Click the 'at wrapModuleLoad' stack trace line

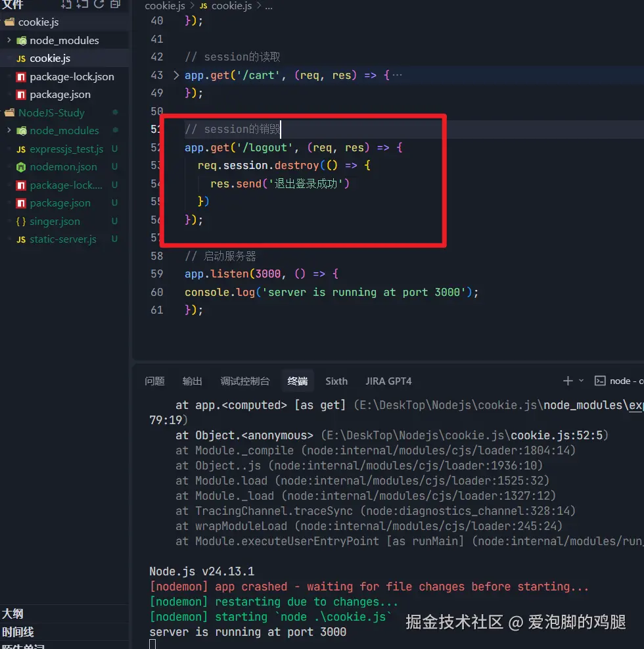[369, 526]
